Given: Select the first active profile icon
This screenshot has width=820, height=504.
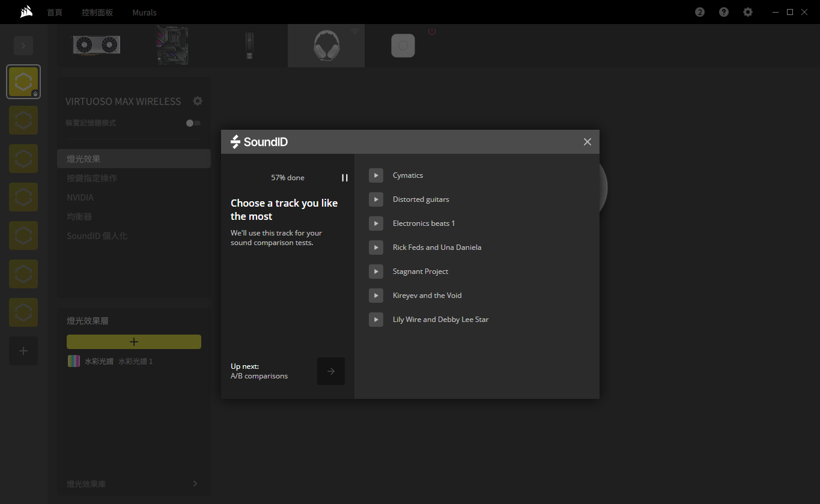Looking at the screenshot, I should click(x=23, y=82).
